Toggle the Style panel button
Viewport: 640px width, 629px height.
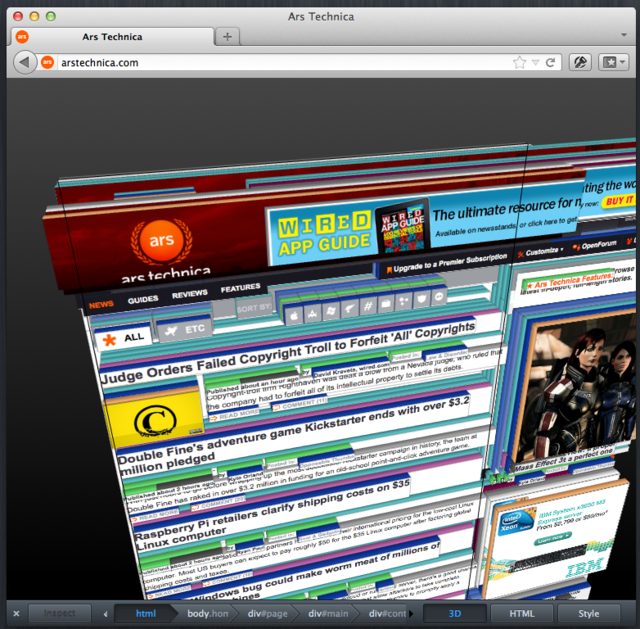(589, 613)
